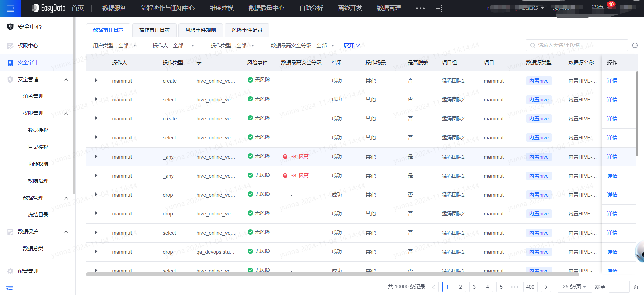Collapse the 数据管理 sidebar subgroup
The image size is (644, 295).
pyautogui.click(x=66, y=198)
